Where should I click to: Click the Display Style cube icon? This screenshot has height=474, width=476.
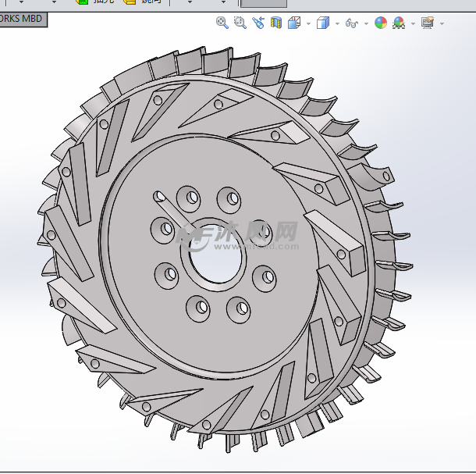click(x=323, y=23)
